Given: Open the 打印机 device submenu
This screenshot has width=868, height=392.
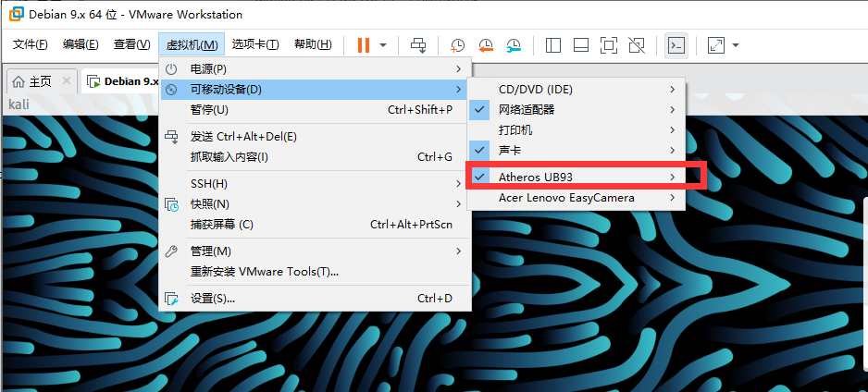Looking at the screenshot, I should pyautogui.click(x=577, y=130).
